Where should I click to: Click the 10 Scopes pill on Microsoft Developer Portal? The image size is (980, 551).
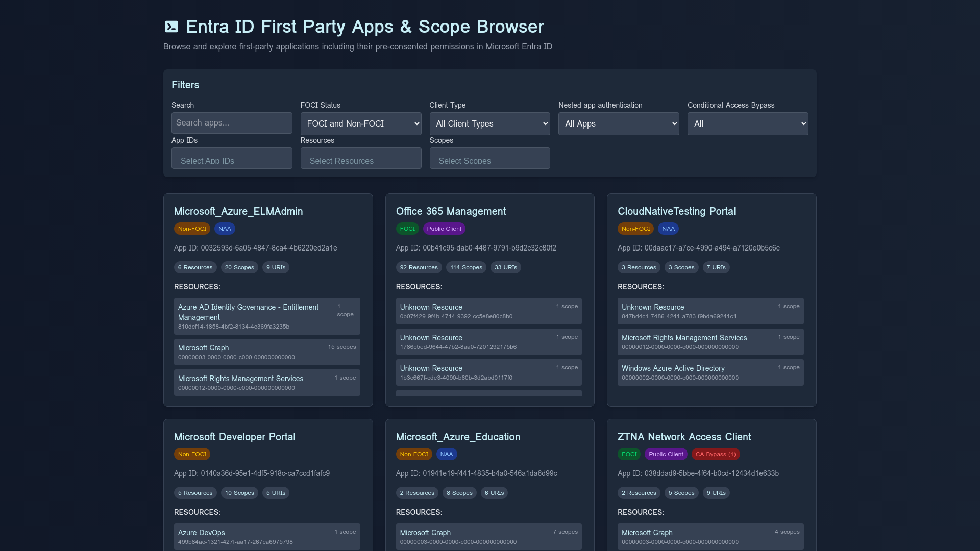click(x=239, y=493)
